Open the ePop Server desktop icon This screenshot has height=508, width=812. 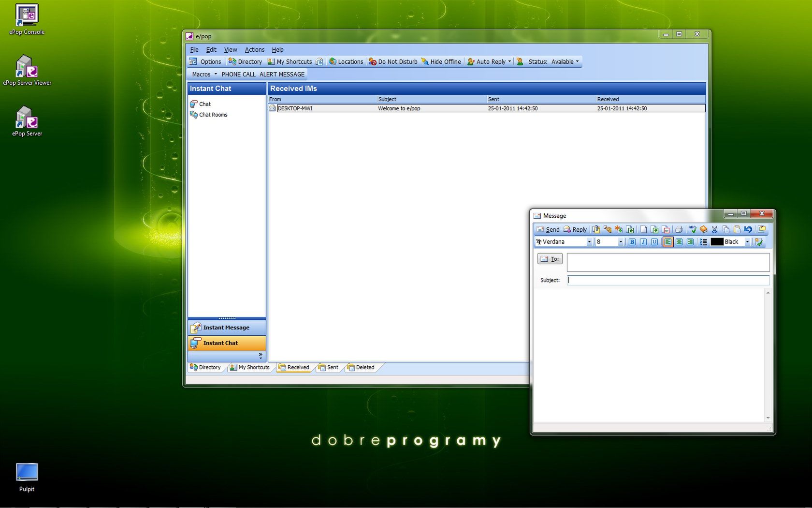[x=27, y=121]
